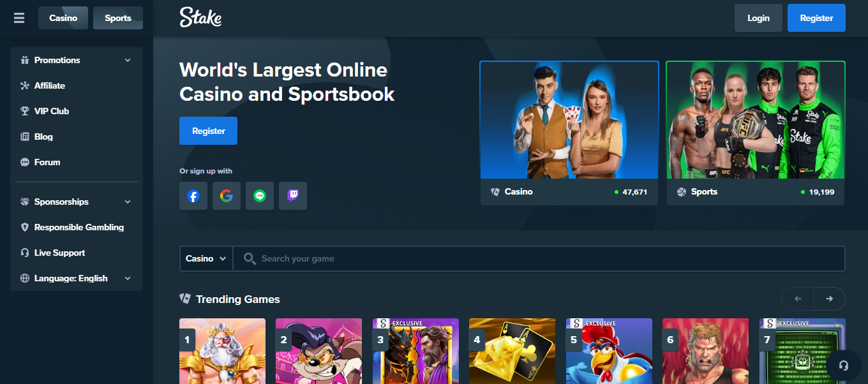868x384 pixels.
Task: Sign up with Google icon
Action: coord(227,196)
